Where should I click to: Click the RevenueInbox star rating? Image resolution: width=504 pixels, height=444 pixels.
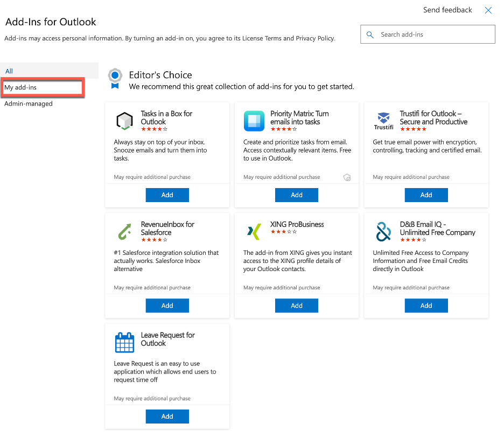[155, 240]
